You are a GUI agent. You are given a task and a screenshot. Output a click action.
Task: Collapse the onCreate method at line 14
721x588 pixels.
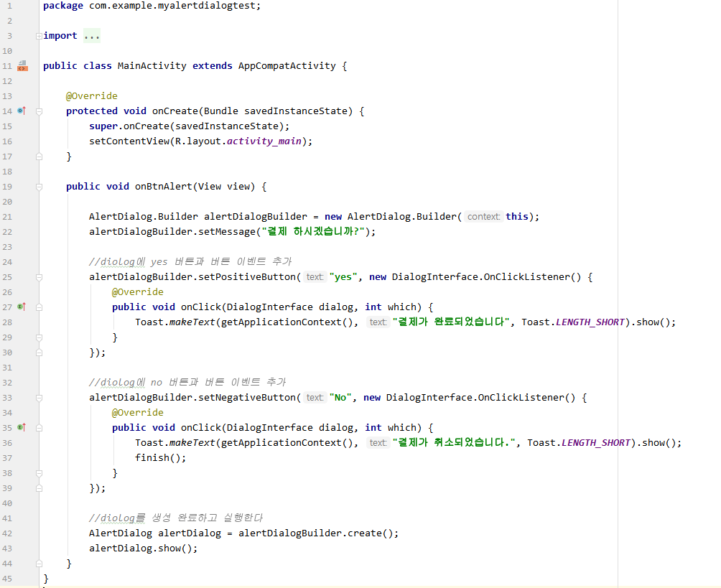[39, 111]
